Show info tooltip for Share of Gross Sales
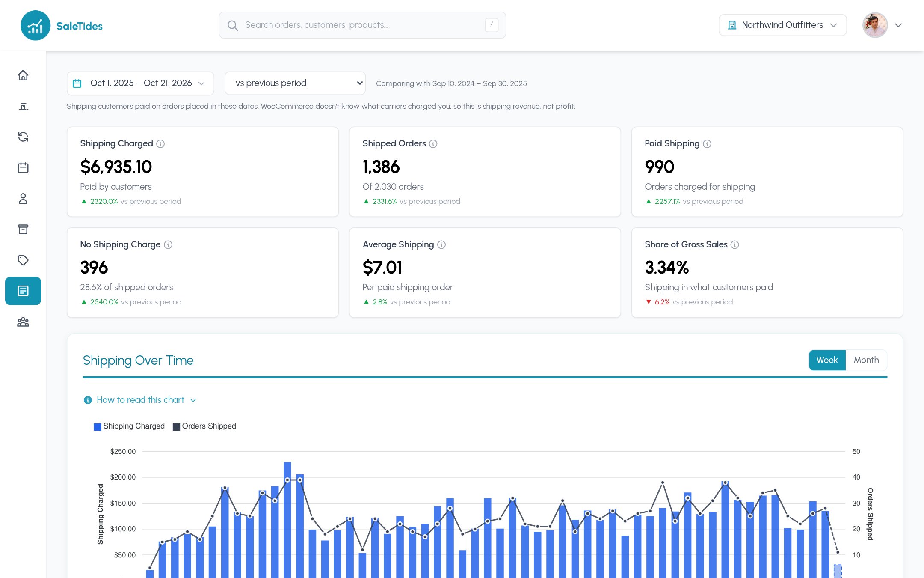The width and height of the screenshot is (924, 578). pos(735,245)
